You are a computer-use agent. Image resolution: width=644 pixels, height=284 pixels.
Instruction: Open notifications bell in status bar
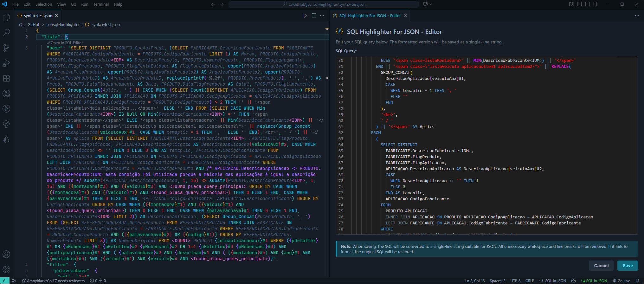coord(637,281)
